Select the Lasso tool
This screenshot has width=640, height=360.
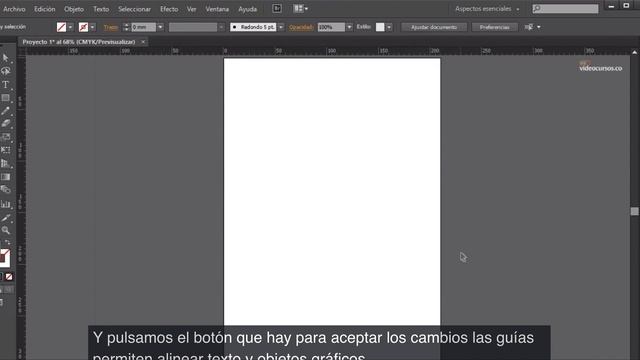[x=6, y=71]
